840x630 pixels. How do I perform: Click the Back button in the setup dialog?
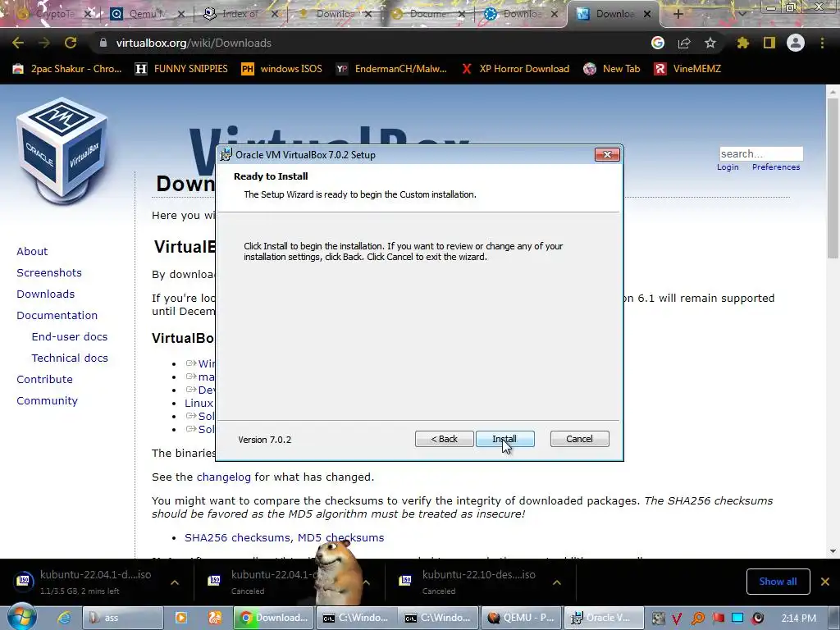coord(444,439)
